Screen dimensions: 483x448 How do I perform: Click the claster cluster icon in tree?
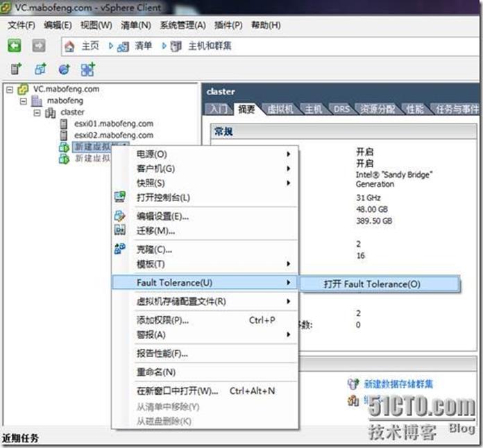[x=50, y=112]
